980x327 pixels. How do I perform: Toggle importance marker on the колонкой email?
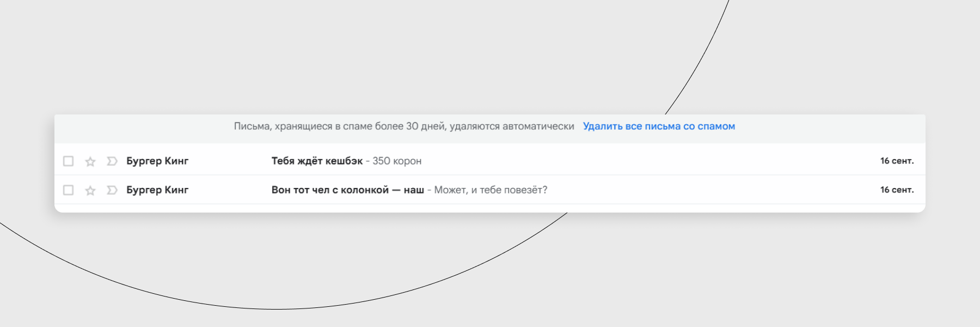click(x=112, y=190)
